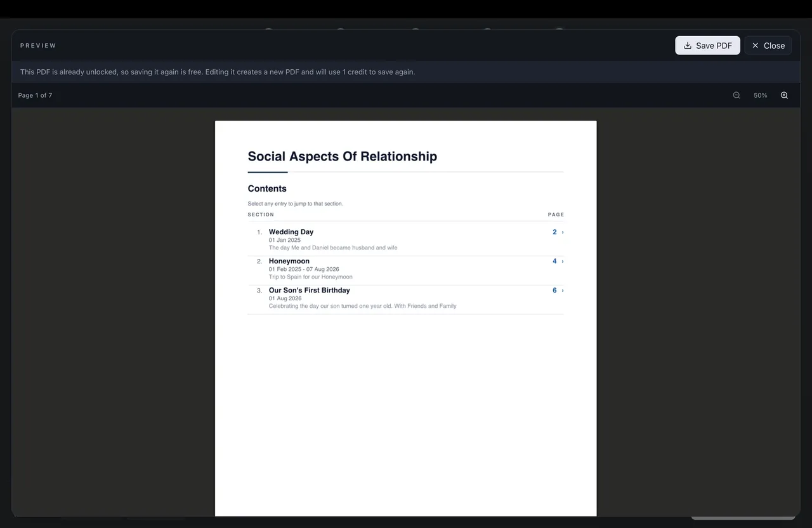
Task: Click page number 6 for First Birthday
Action: click(x=554, y=291)
